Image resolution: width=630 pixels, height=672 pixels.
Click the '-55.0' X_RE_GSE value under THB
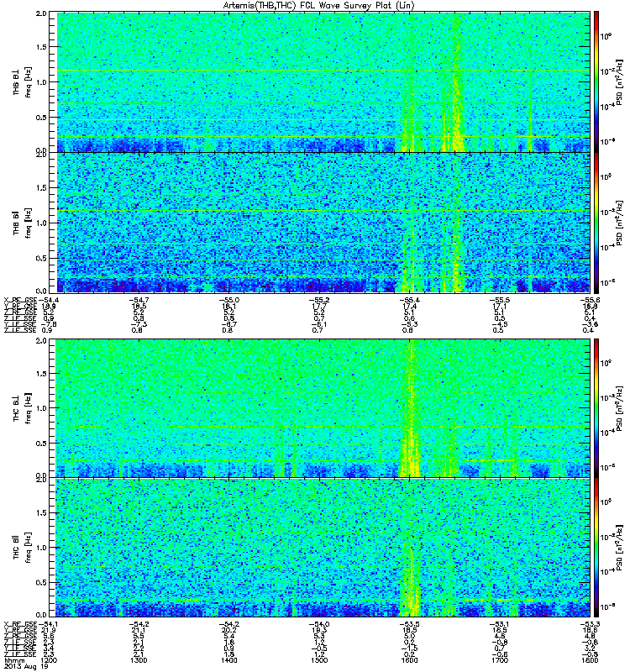tap(228, 300)
